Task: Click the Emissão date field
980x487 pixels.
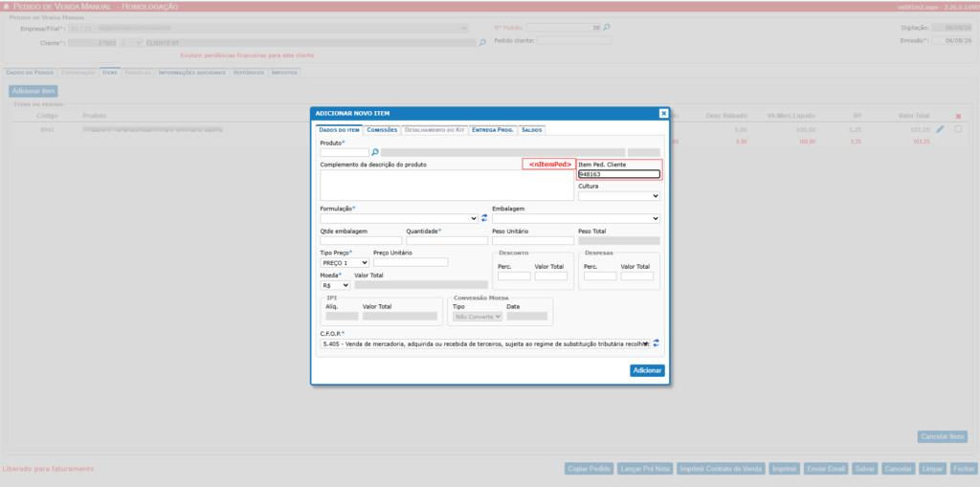Action: point(951,40)
